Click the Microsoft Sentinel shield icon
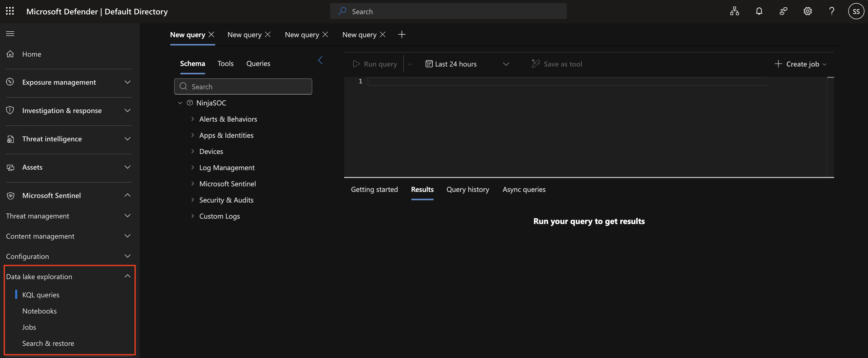 pos(10,195)
